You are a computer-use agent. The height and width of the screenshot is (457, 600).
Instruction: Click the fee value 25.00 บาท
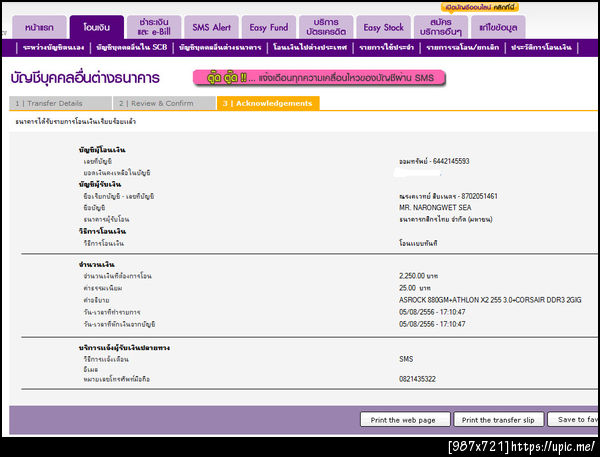(415, 288)
